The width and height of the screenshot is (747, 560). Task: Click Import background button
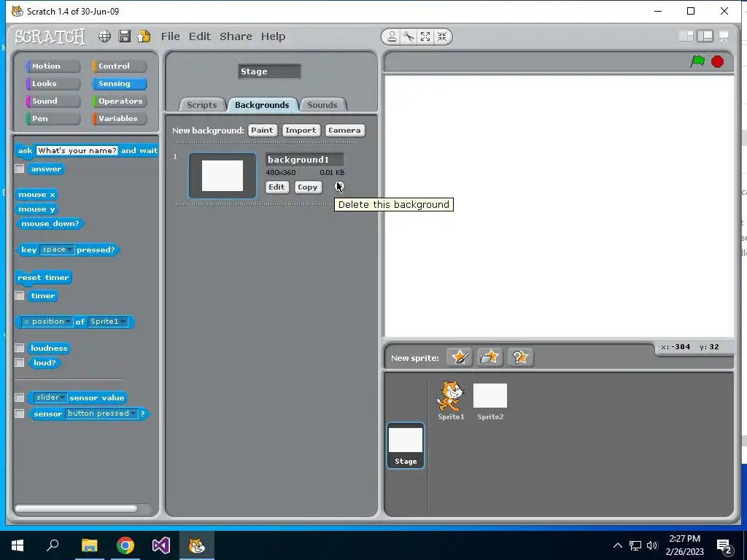point(301,130)
